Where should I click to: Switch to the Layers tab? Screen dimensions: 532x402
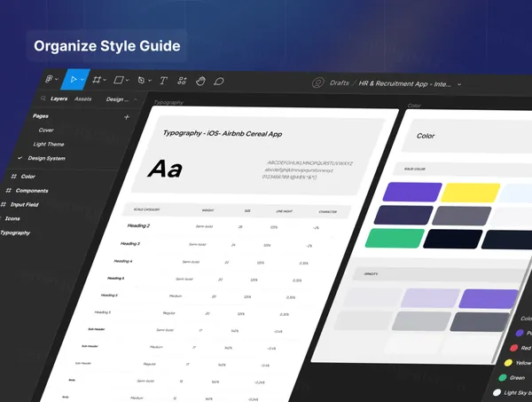pyautogui.click(x=59, y=99)
